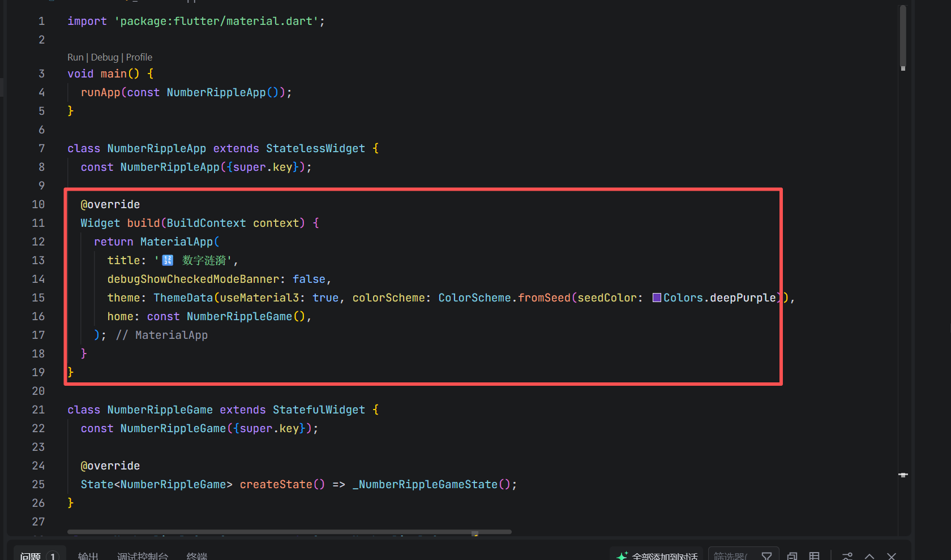The image size is (951, 560).
Task: Switch to the 调试控制台 panel tab
Action: [x=143, y=555]
